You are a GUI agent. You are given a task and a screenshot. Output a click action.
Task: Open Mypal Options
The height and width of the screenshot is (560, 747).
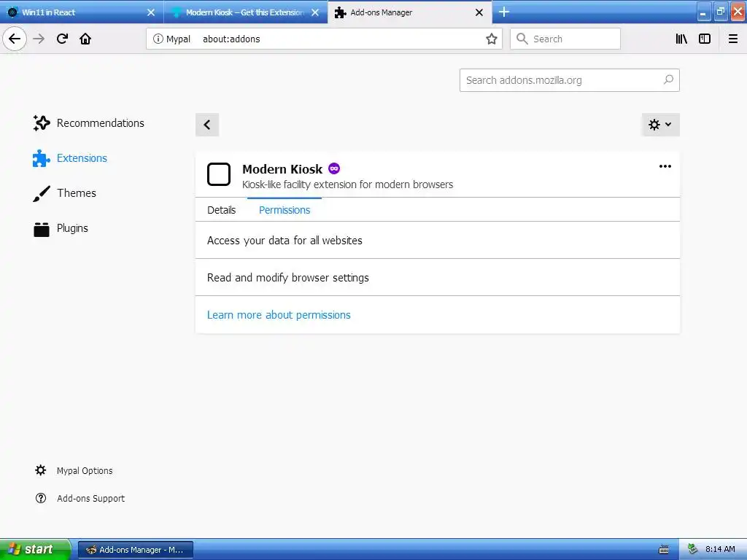point(74,470)
